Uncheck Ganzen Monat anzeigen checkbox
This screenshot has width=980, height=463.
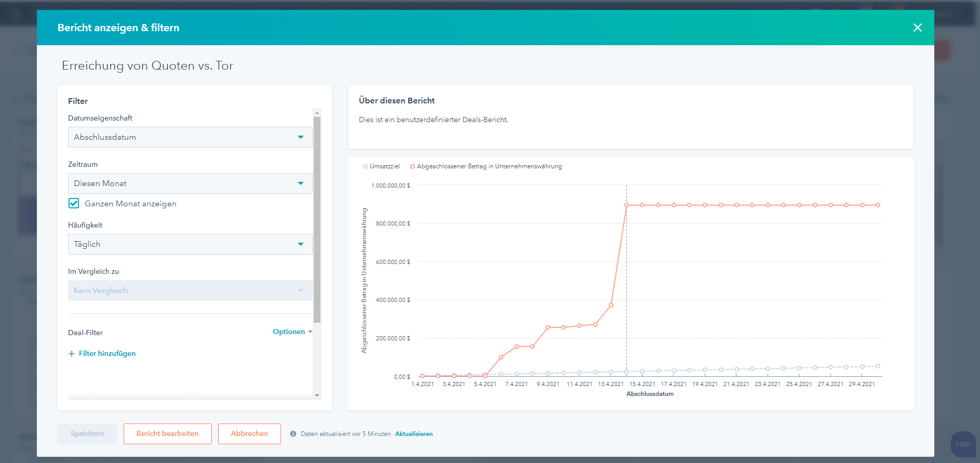[x=74, y=203]
